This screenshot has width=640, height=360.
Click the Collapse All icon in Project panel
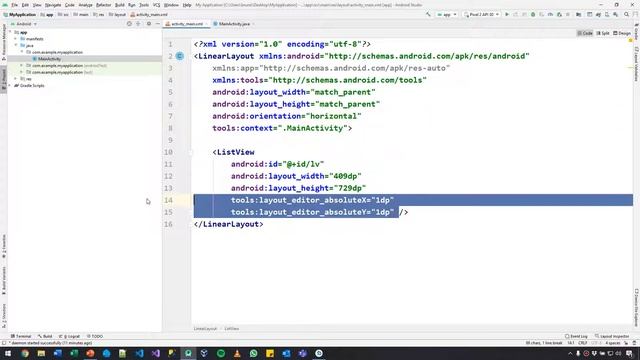[138, 24]
